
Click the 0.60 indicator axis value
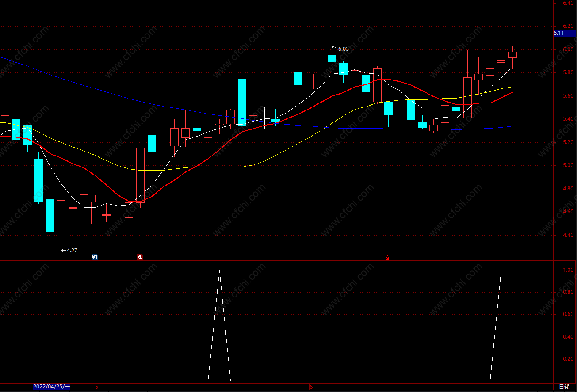[569, 315]
